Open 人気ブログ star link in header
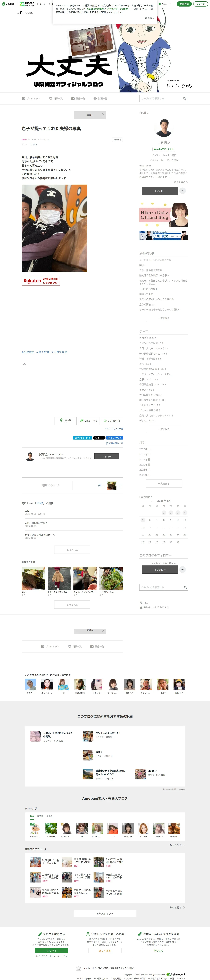 coord(165,4)
